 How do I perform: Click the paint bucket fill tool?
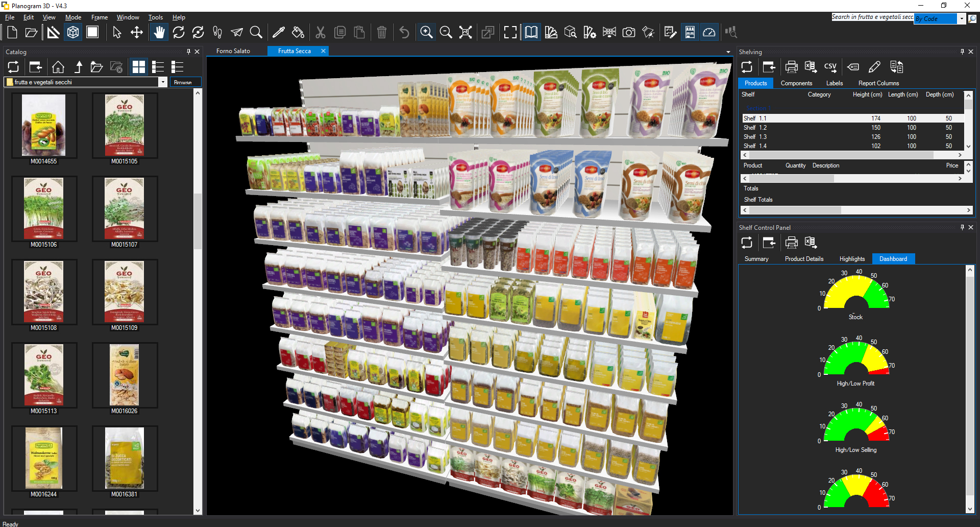(x=298, y=32)
